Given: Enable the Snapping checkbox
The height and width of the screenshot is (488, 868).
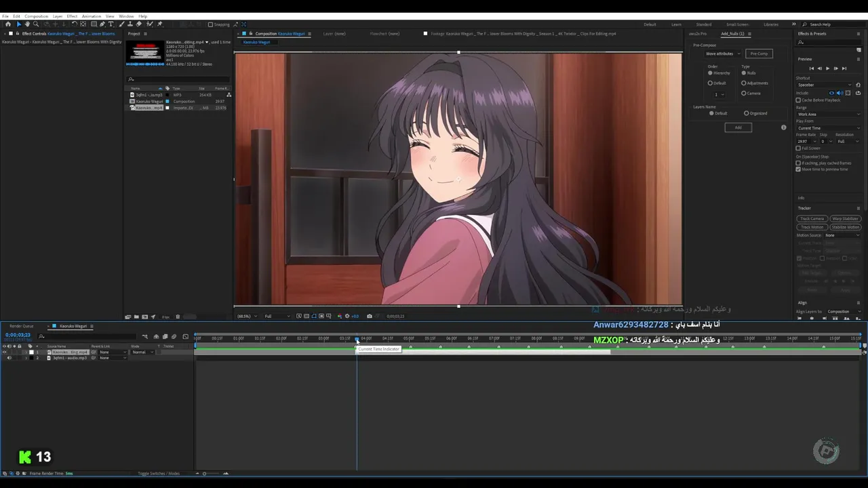Looking at the screenshot, I should point(210,24).
